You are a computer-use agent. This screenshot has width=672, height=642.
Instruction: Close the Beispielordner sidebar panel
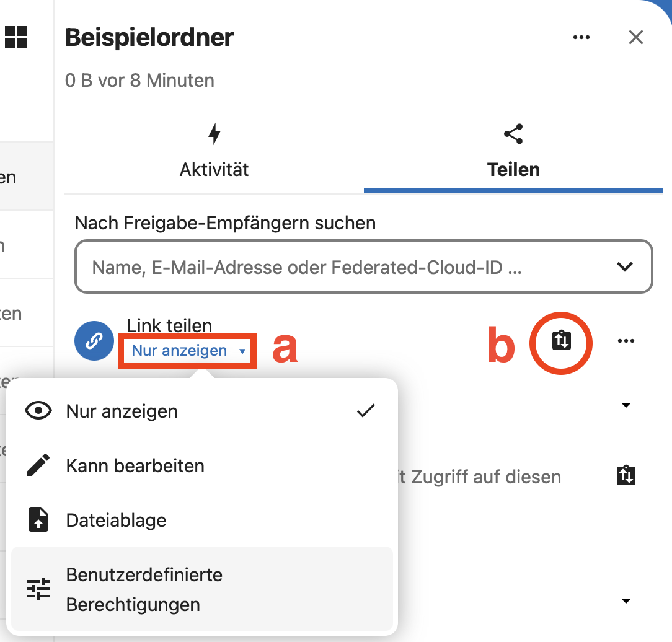(x=636, y=38)
